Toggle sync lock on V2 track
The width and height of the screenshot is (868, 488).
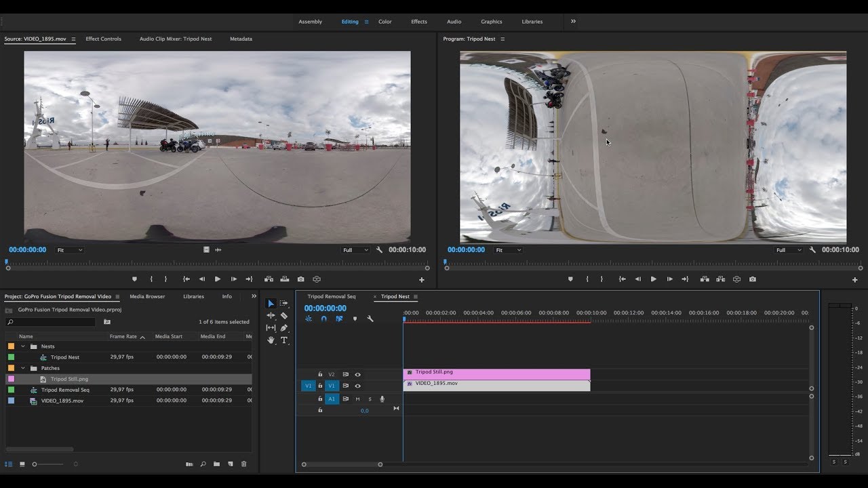coord(345,374)
